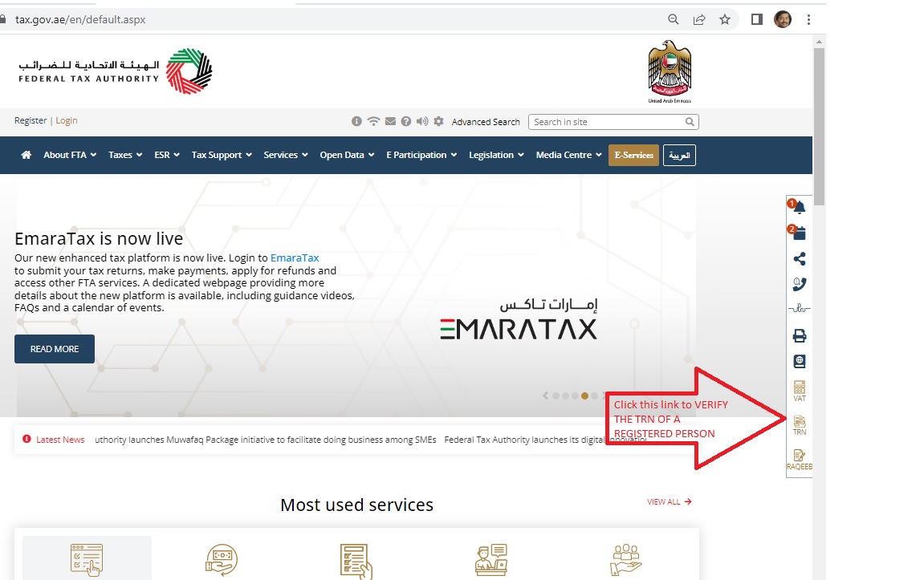This screenshot has height=580, width=924.
Task: Click the first service icon with checklist and hand
Action: 87,559
